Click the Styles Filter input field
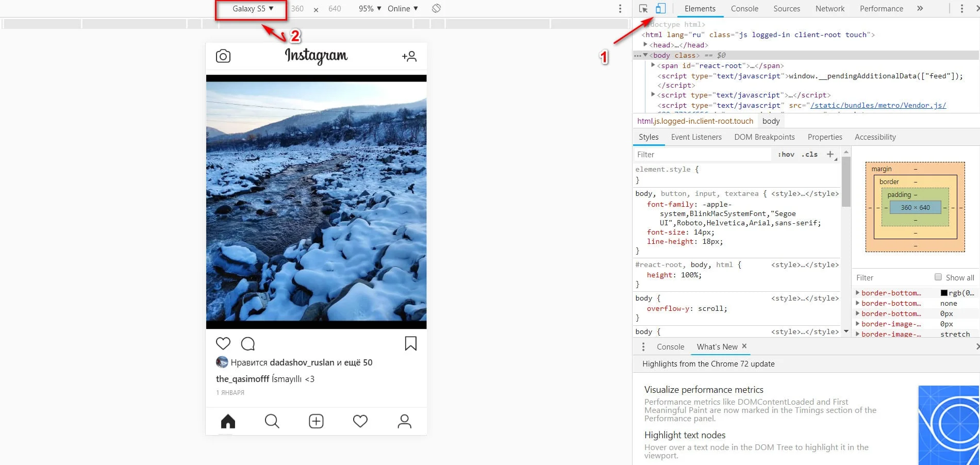 click(x=702, y=155)
